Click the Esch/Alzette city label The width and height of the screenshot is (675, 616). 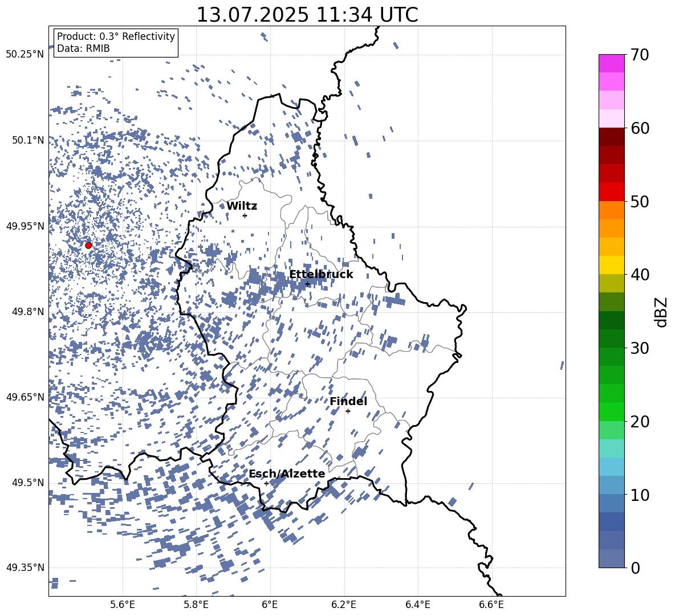click(x=287, y=474)
